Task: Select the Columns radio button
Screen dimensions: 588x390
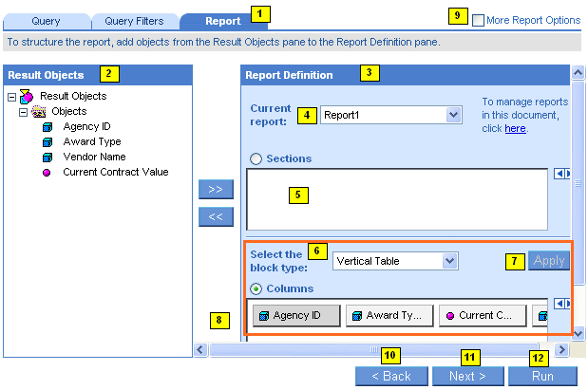Action: point(255,288)
